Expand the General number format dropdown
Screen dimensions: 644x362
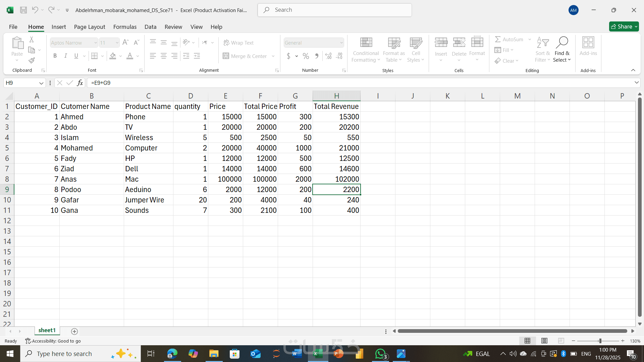[341, 43]
